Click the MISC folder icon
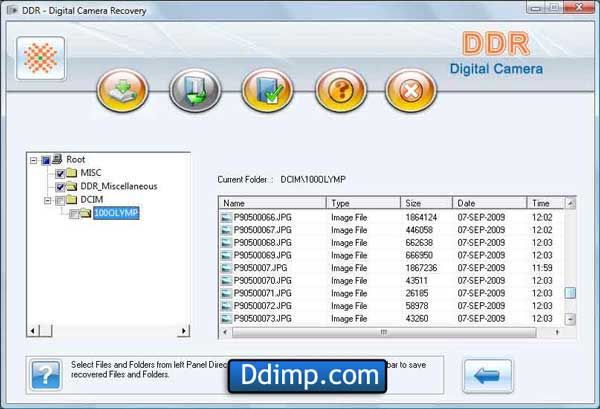 point(72,173)
